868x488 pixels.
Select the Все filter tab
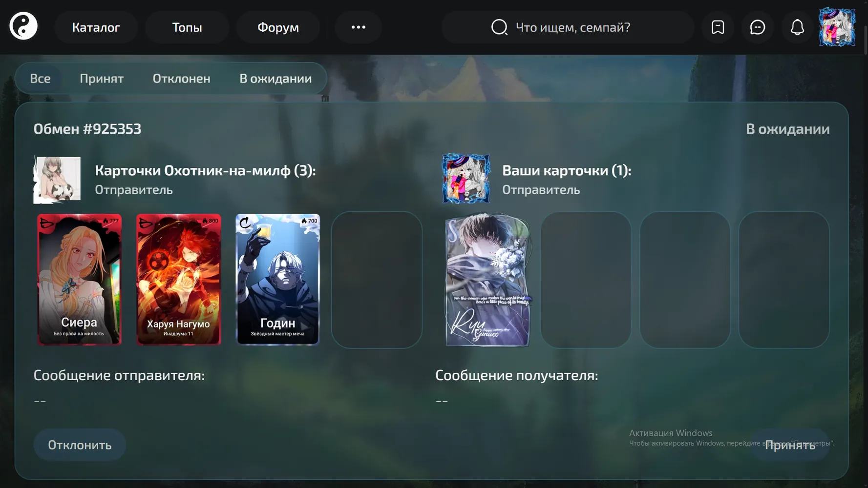(x=40, y=78)
